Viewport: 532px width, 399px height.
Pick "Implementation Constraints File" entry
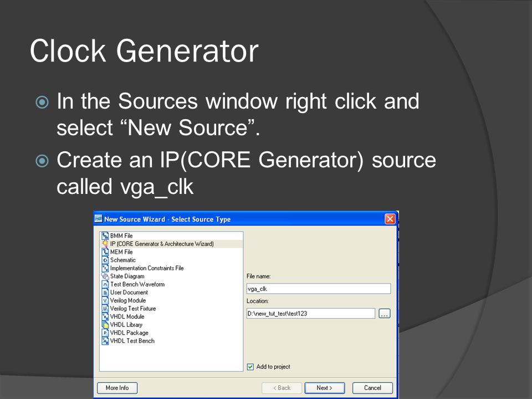(x=147, y=268)
